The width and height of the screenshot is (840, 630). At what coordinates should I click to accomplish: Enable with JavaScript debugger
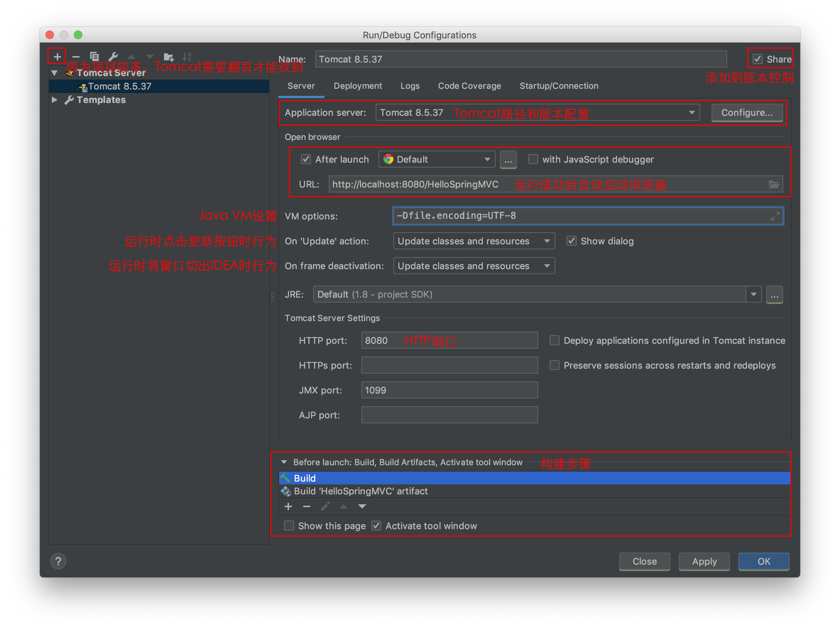533,159
